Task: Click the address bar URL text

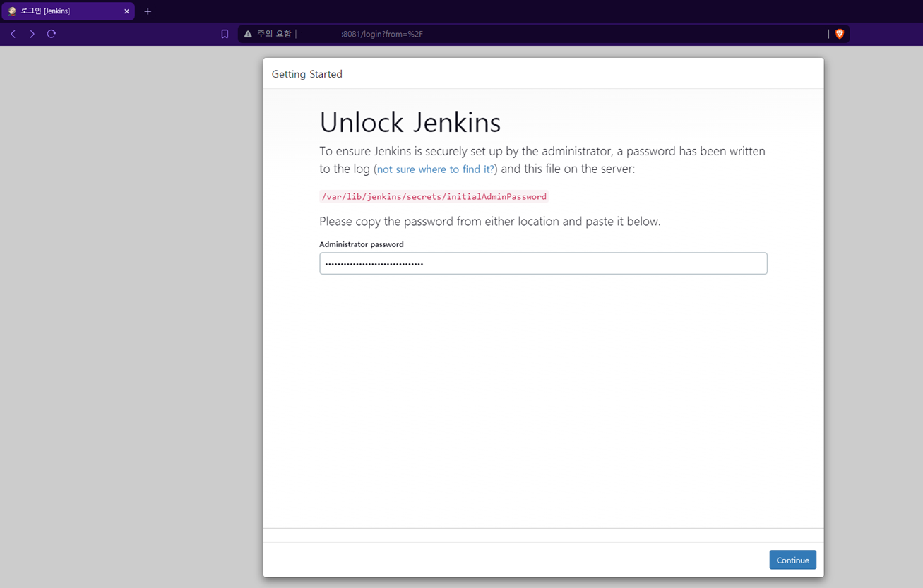Action: tap(381, 34)
